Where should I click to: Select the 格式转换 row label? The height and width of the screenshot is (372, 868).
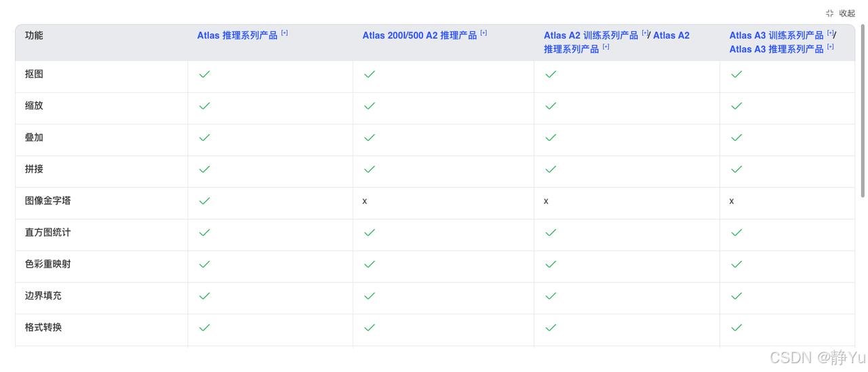point(43,327)
